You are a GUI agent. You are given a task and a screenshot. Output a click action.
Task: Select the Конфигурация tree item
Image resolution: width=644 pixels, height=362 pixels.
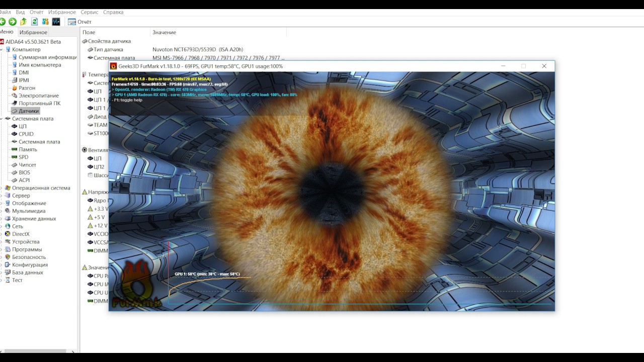point(30,265)
